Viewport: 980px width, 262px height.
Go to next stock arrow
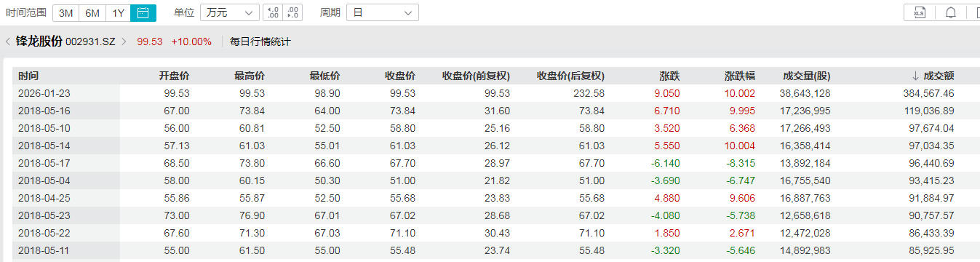pyautogui.click(x=124, y=41)
